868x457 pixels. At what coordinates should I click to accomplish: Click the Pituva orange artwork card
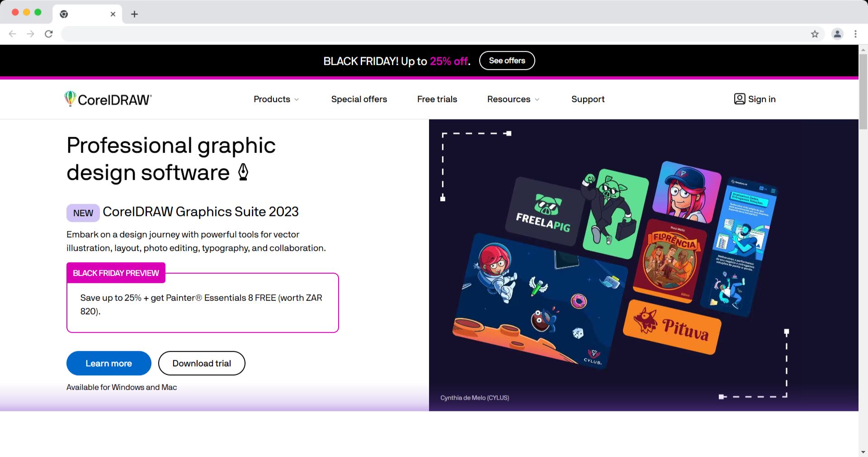pyautogui.click(x=672, y=327)
